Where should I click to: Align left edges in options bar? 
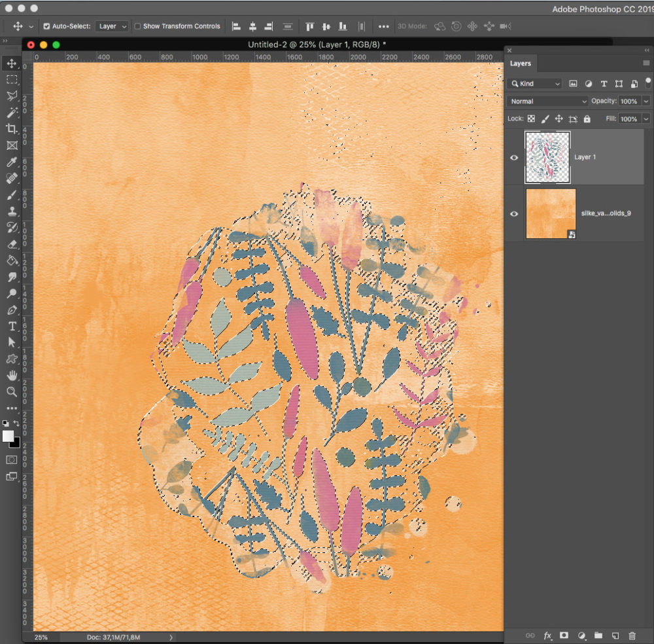pyautogui.click(x=236, y=26)
